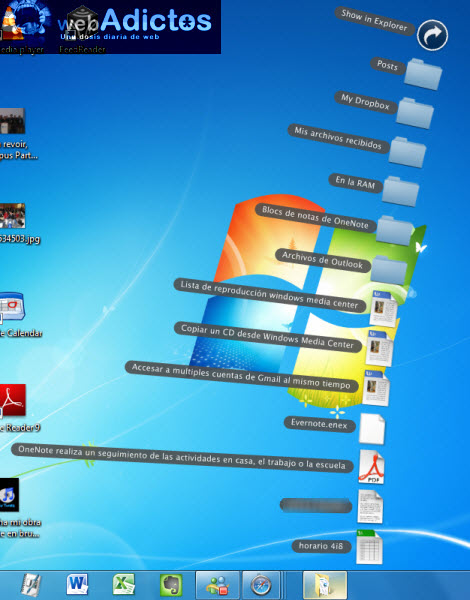Open Archivos de Outlook folder icon
Image resolution: width=470 pixels, height=600 pixels.
point(388,270)
